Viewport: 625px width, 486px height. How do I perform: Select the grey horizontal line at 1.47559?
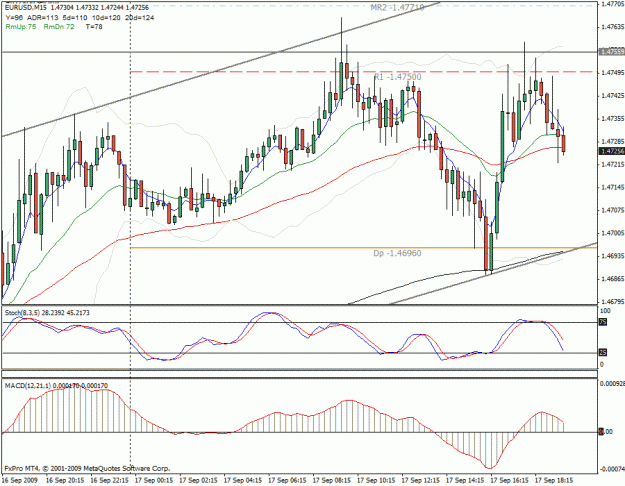(299, 52)
